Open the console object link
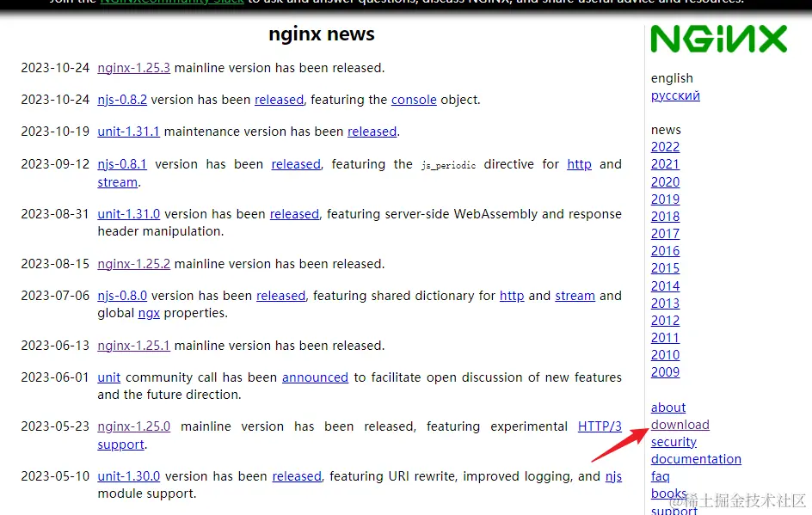Viewport: 812px width, 515px height. coord(414,100)
